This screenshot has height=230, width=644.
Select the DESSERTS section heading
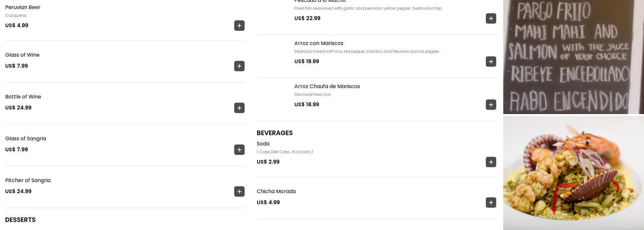point(20,220)
